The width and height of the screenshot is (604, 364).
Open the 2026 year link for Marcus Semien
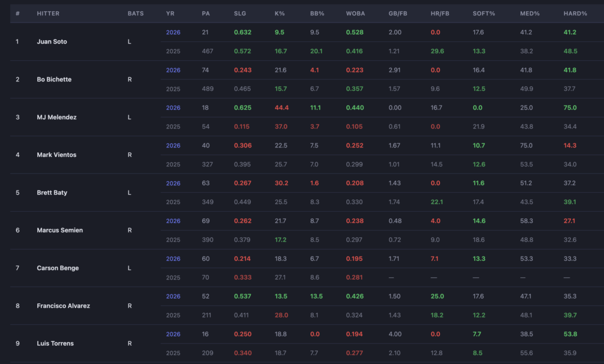pyautogui.click(x=173, y=221)
